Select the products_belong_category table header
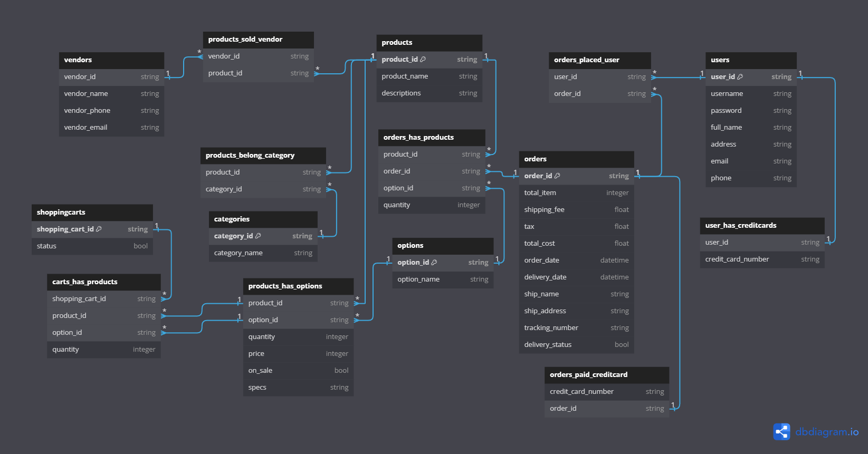The image size is (868, 454). (263, 156)
